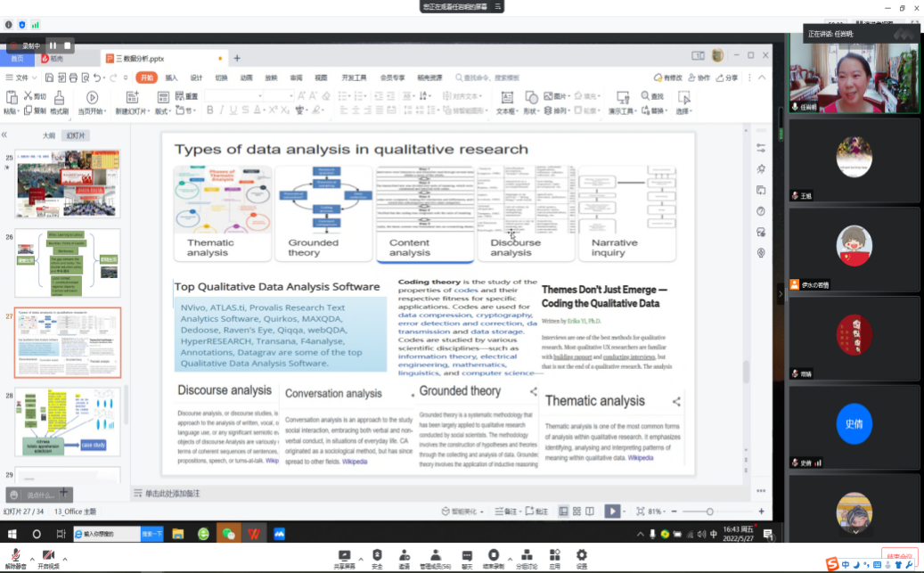
Task: Click the play slideshow button in status bar
Action: 612,512
